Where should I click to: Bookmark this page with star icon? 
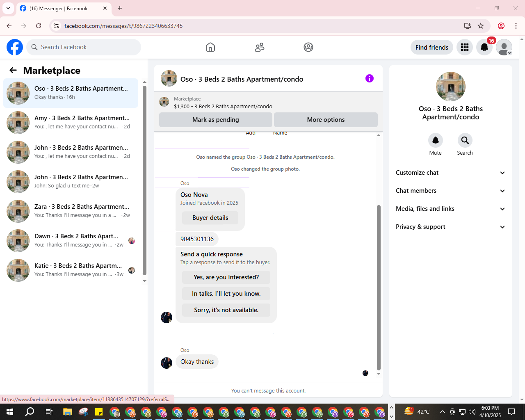[481, 26]
